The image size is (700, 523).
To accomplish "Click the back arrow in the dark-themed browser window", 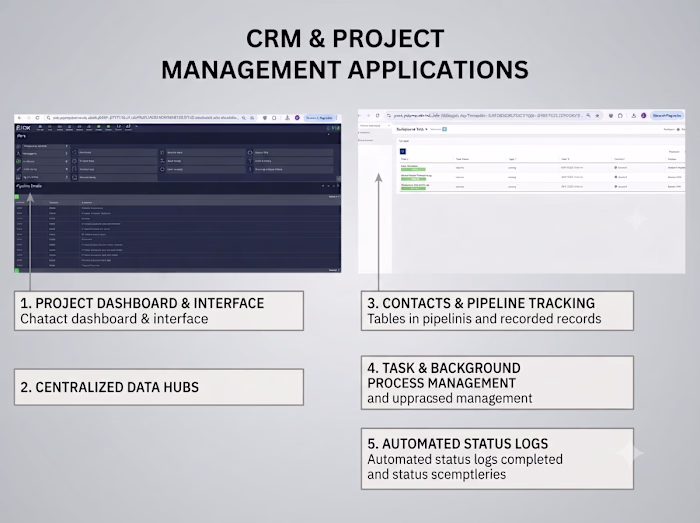I will [x=19, y=118].
